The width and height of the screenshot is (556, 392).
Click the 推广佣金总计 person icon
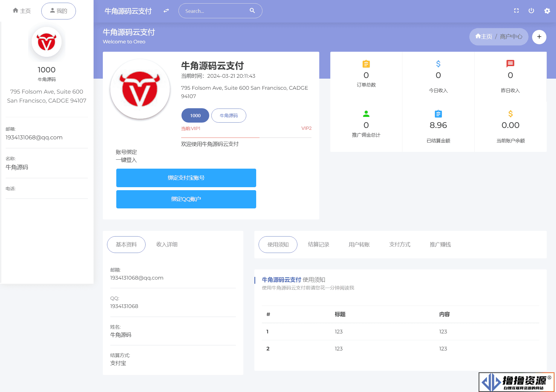[x=366, y=114]
